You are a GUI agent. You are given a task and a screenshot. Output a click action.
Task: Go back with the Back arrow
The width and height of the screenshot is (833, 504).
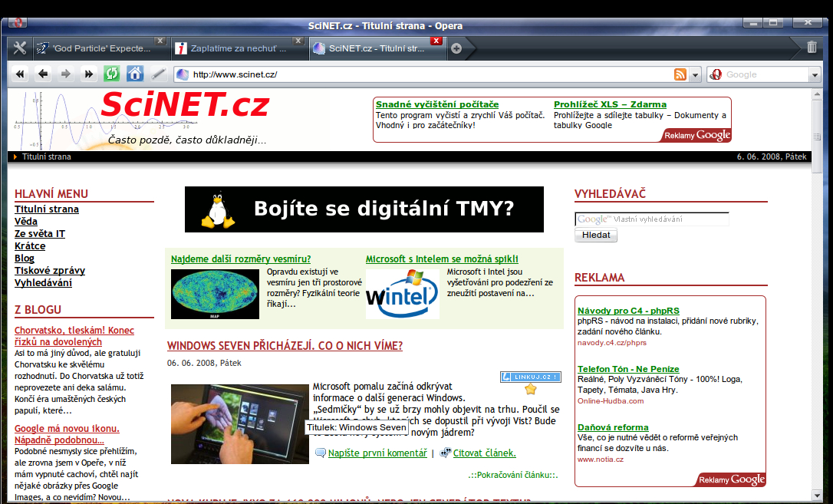pyautogui.click(x=43, y=74)
